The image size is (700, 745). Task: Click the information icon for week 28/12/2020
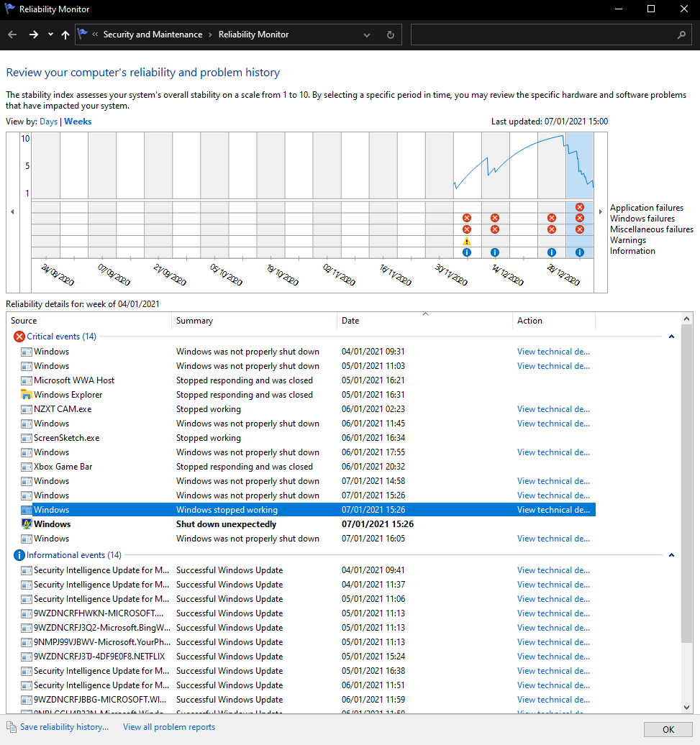tap(551, 253)
